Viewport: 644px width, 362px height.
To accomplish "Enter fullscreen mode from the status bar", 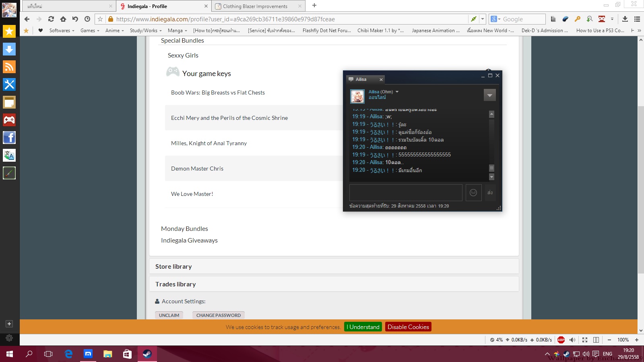I will click(585, 340).
